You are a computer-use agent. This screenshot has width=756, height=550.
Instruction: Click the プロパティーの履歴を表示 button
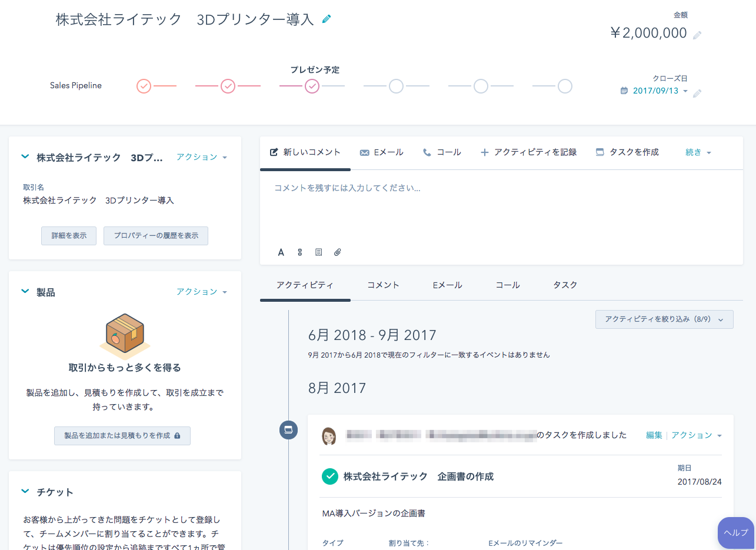[x=156, y=235]
